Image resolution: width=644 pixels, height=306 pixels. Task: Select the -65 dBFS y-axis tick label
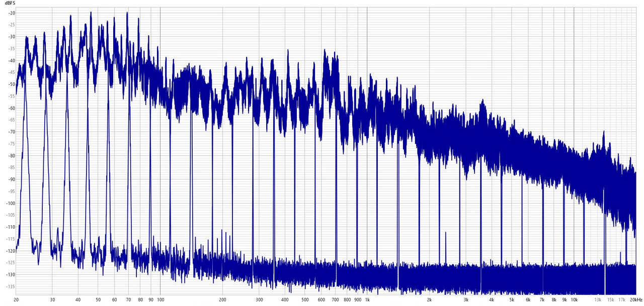click(12, 120)
